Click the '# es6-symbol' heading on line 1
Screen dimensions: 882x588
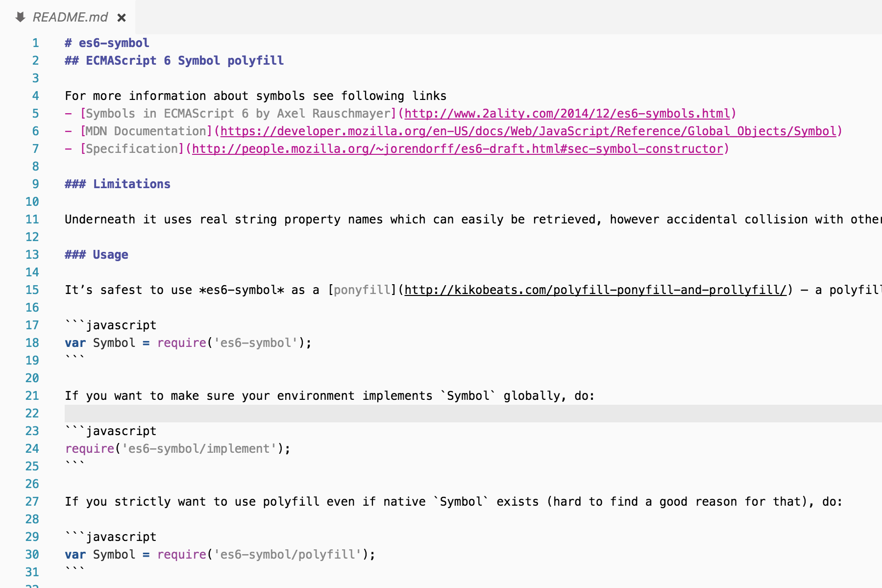pos(107,43)
